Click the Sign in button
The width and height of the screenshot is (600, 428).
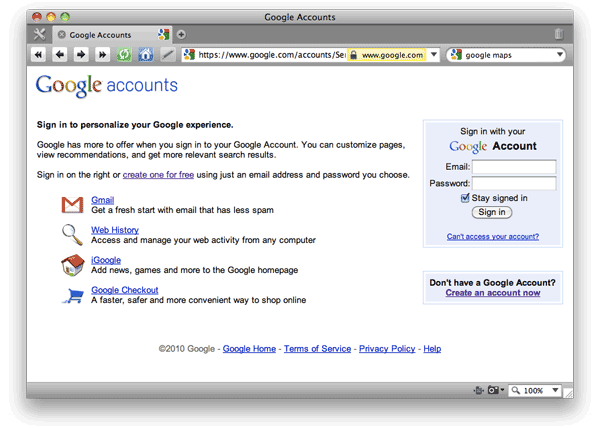492,212
